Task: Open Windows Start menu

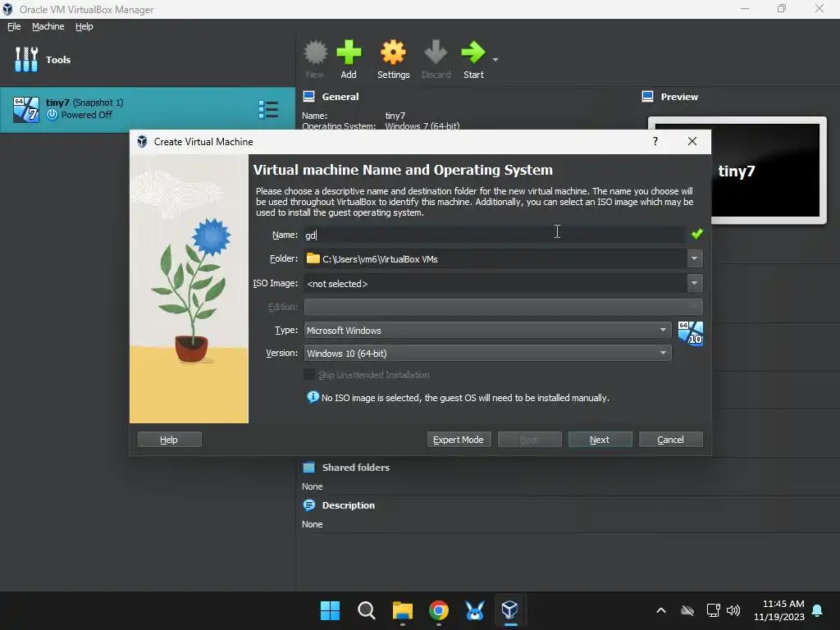Action: (x=330, y=610)
